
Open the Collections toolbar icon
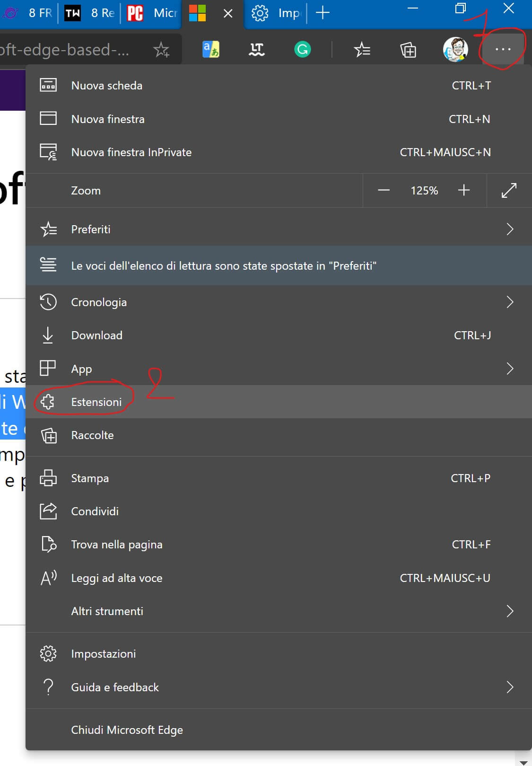pos(408,49)
